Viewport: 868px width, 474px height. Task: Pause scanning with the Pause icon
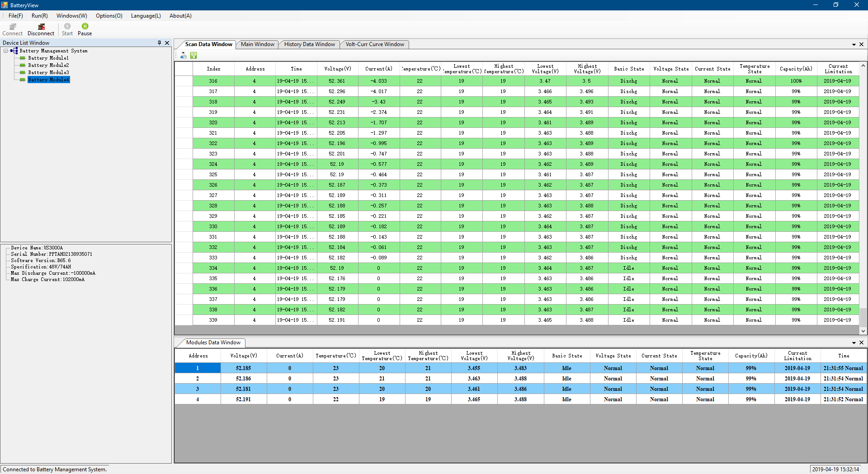85,26
